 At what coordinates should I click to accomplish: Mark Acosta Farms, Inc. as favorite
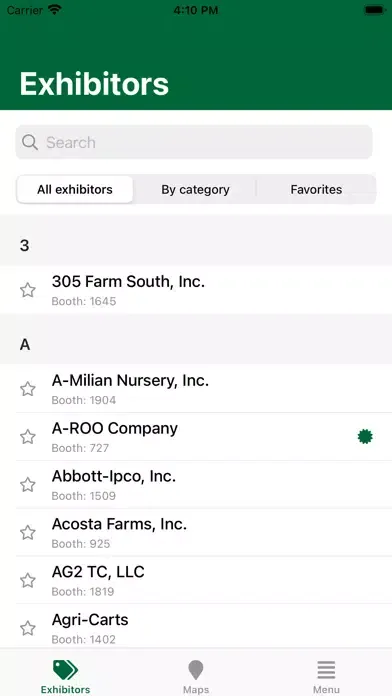click(28, 532)
